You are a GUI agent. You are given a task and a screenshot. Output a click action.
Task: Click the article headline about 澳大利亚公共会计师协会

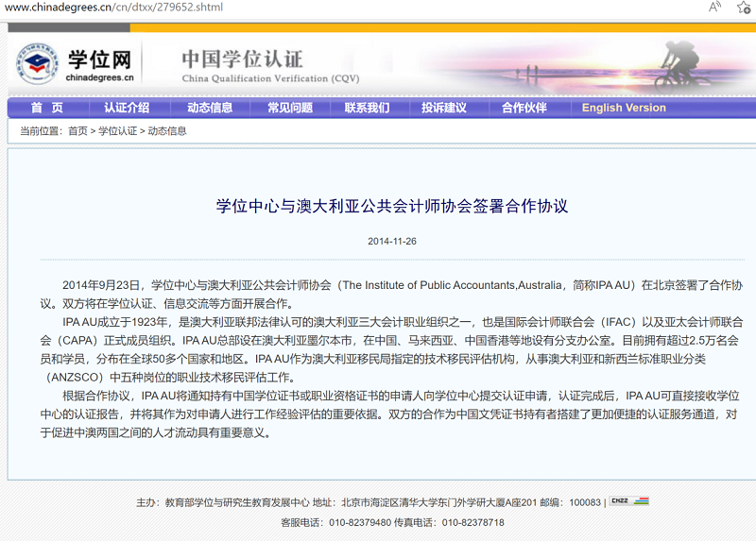pos(392,205)
